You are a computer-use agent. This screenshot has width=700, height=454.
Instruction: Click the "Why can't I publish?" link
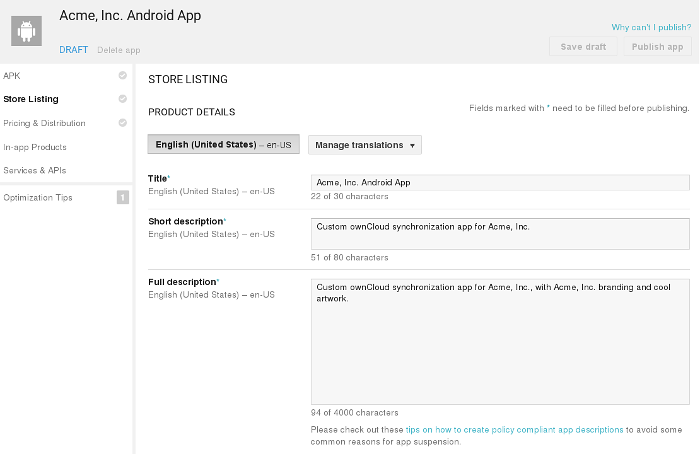(x=650, y=27)
